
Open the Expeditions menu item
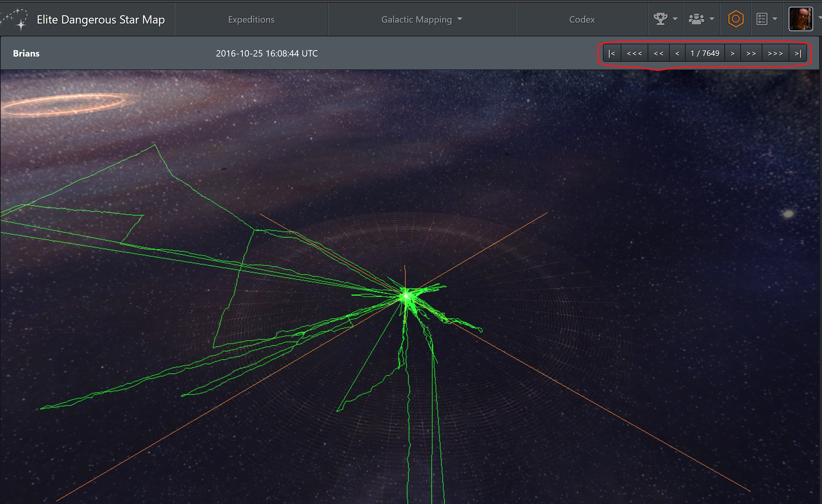(251, 20)
